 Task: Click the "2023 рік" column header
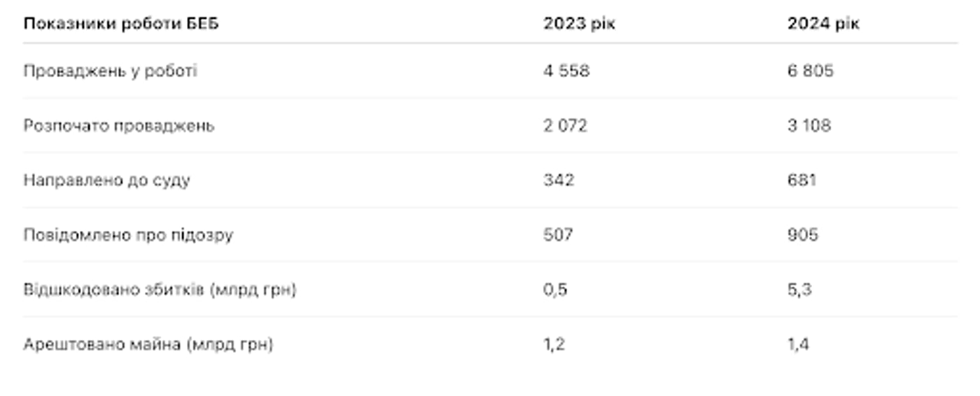[x=579, y=24]
